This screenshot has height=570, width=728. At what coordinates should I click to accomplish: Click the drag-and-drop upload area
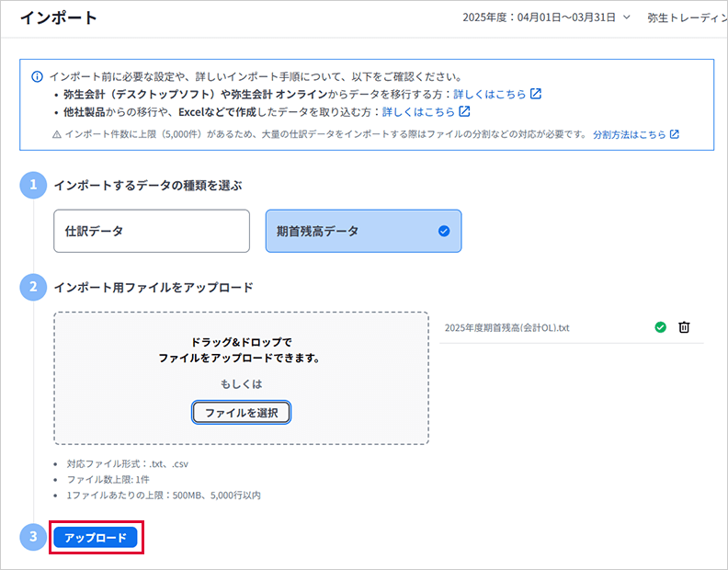click(241, 377)
